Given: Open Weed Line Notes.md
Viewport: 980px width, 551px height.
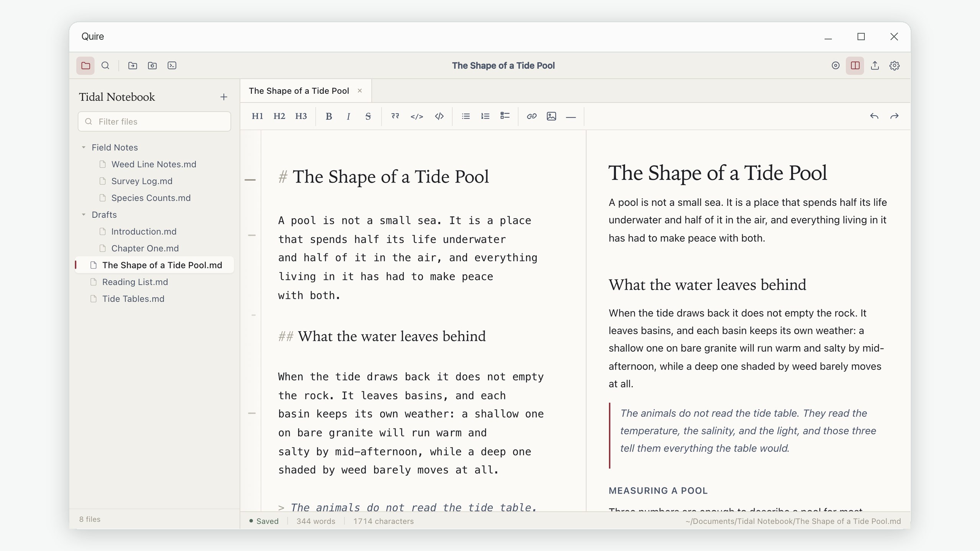Looking at the screenshot, I should point(154,164).
